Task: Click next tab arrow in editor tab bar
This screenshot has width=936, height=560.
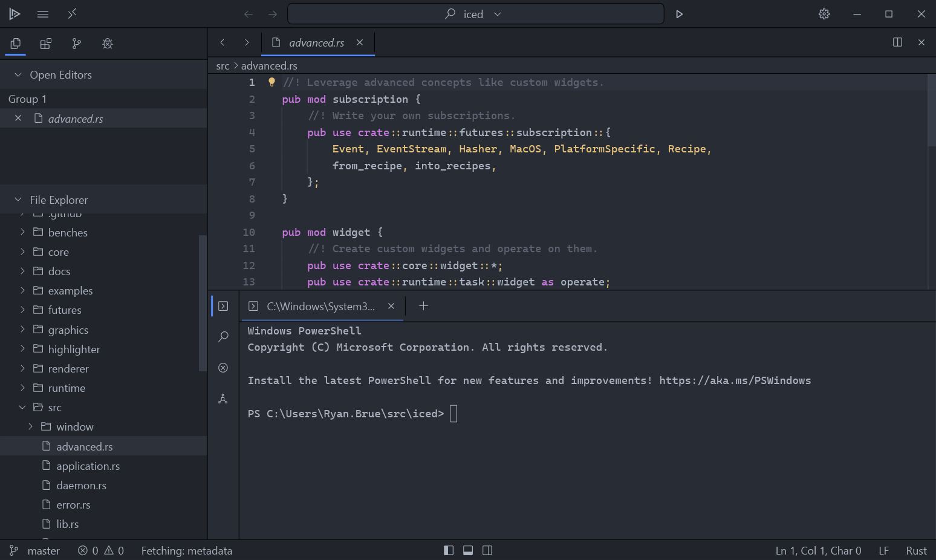Action: (x=247, y=42)
